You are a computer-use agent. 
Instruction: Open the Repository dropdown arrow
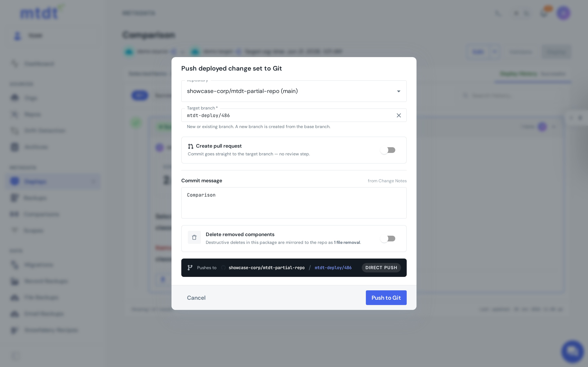399,91
